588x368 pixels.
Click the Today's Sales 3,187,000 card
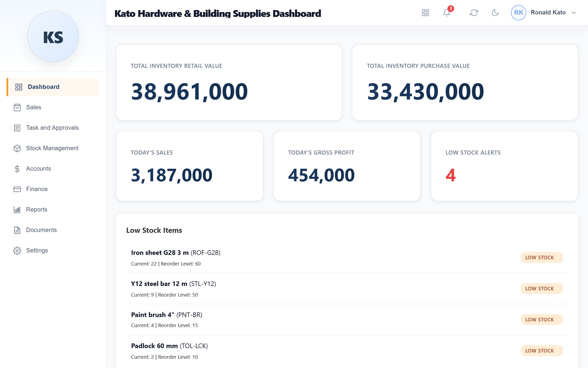(190, 166)
